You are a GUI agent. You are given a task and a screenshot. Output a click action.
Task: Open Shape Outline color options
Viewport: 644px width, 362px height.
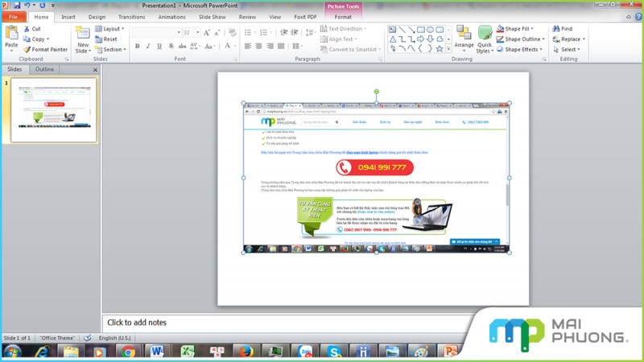pos(520,39)
